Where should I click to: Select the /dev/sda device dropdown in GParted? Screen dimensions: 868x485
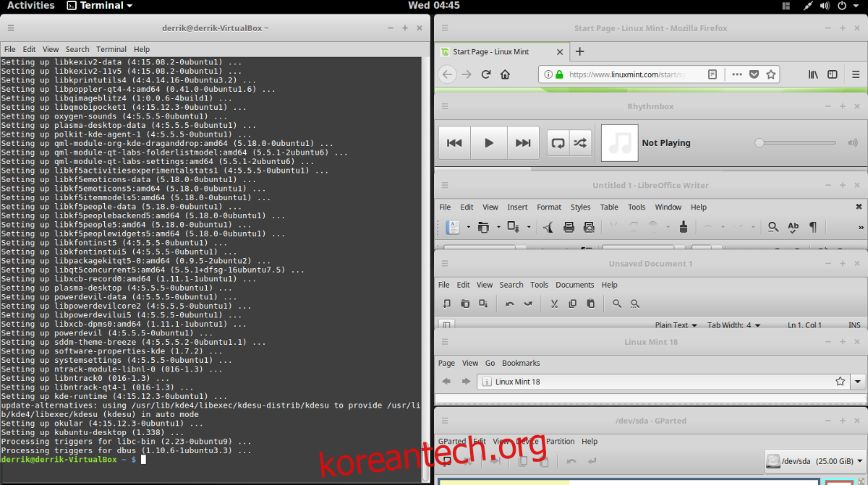(x=815, y=461)
